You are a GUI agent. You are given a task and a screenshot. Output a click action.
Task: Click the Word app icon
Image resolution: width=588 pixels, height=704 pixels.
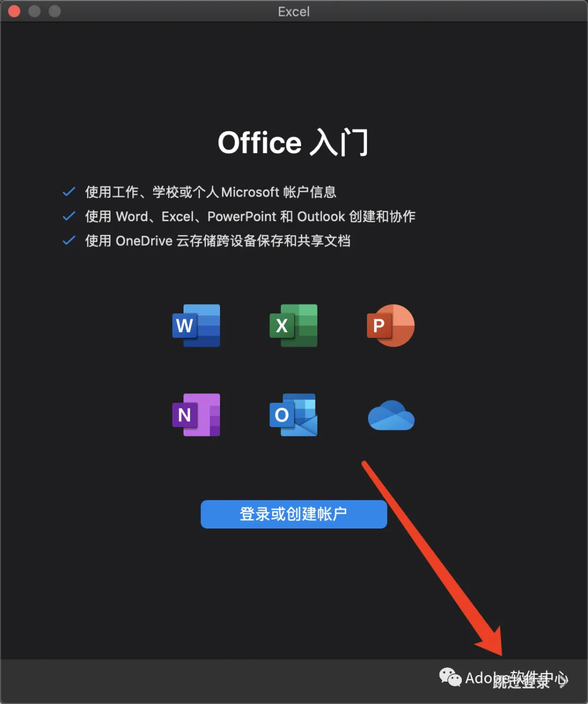click(196, 325)
